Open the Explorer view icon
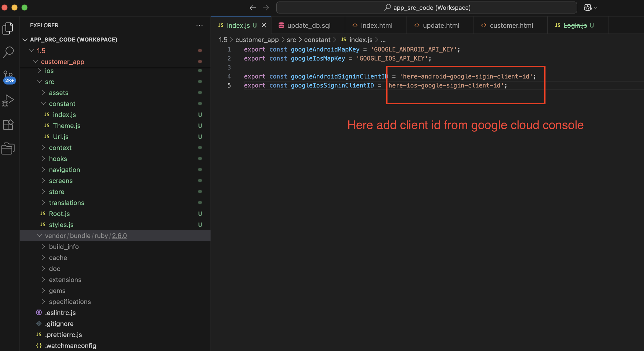Viewport: 644px width, 351px height. pyautogui.click(x=8, y=28)
